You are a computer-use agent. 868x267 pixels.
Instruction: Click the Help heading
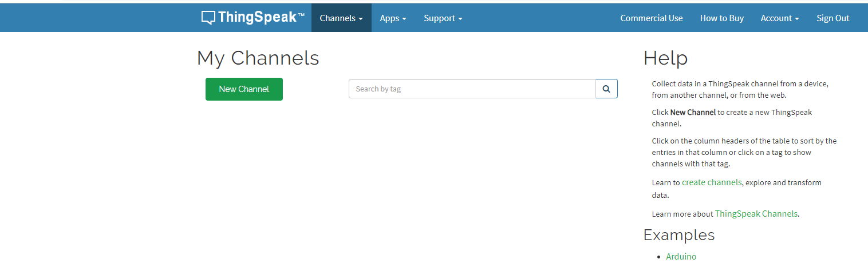pos(665,58)
